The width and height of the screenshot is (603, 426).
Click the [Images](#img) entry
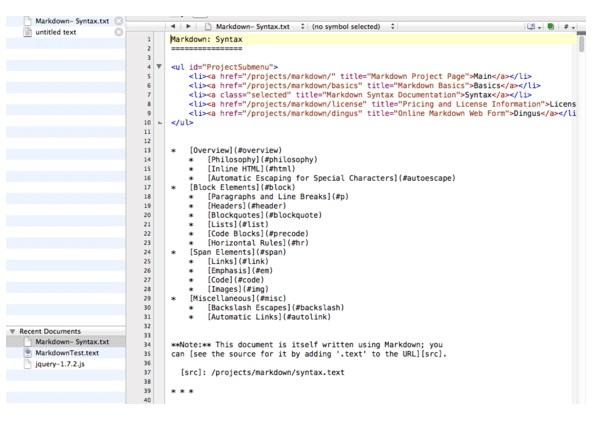point(238,289)
